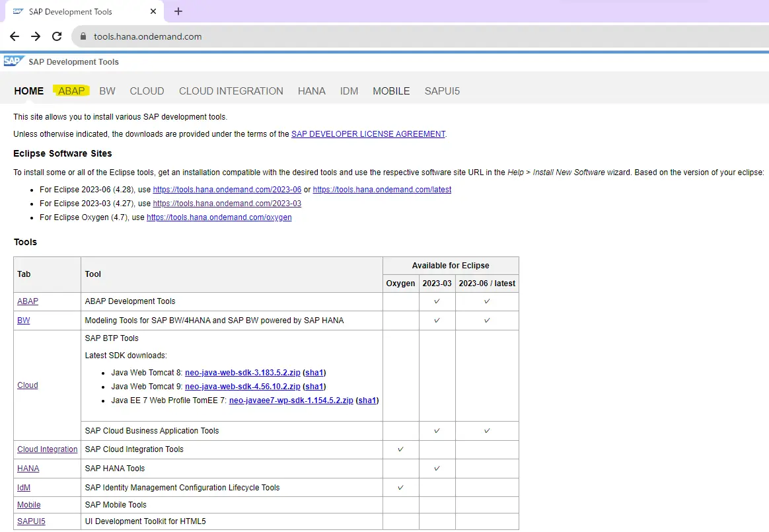Follow the HANA link in the Tools table
The height and width of the screenshot is (532, 769).
[28, 468]
